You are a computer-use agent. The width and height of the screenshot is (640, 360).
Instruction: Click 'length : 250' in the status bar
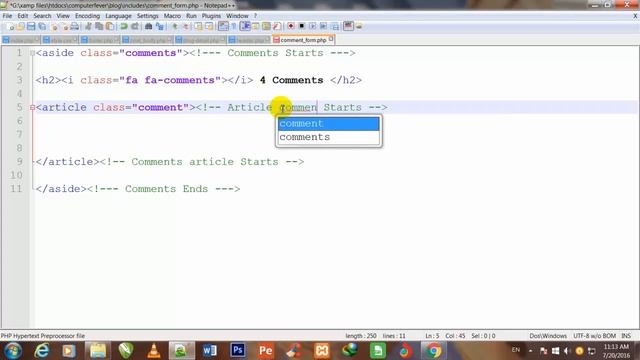pyautogui.click(x=361, y=336)
